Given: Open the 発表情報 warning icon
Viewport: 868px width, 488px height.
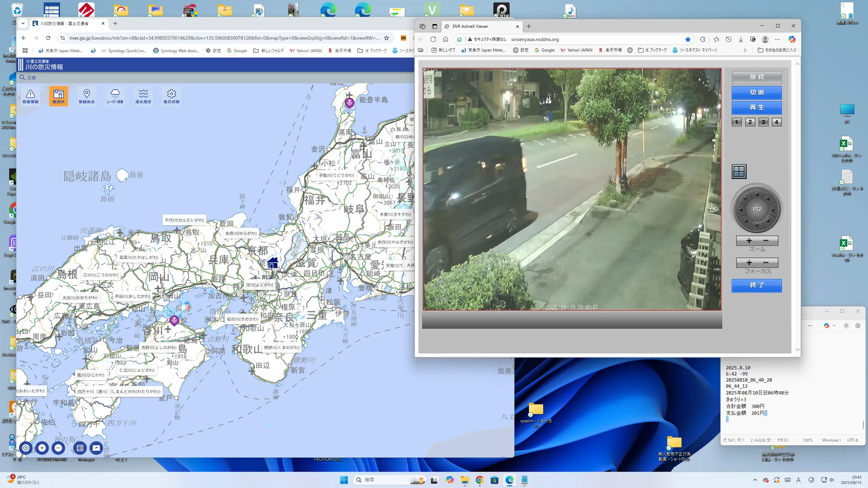Looking at the screenshot, I should click(x=31, y=96).
